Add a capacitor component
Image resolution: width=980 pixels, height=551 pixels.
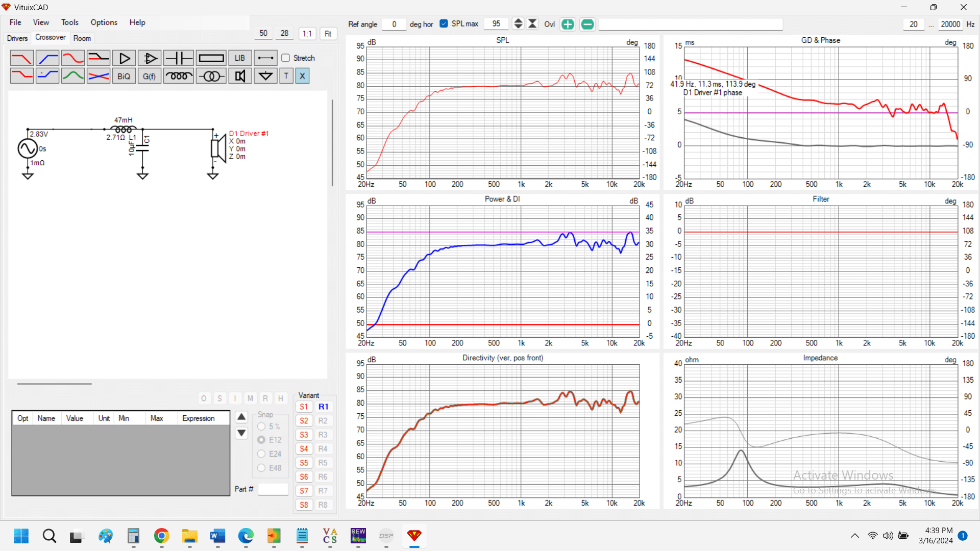[179, 58]
